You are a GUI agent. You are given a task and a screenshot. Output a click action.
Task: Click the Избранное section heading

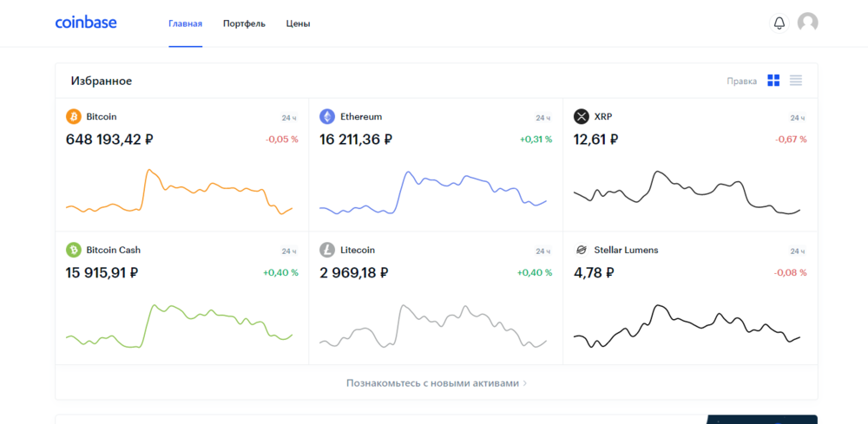(x=102, y=82)
